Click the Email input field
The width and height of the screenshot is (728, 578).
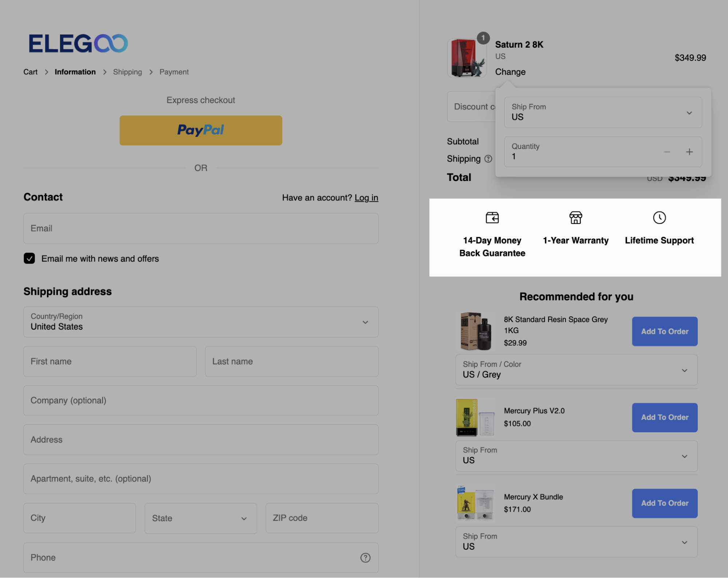[x=201, y=228]
